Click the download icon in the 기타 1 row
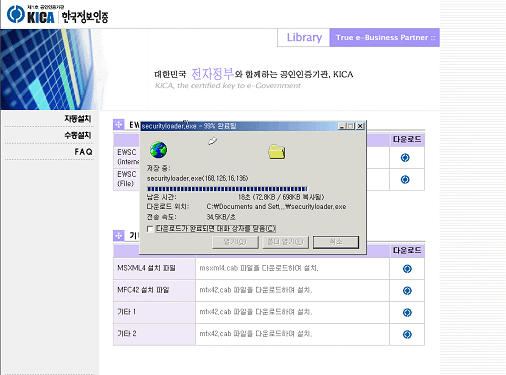Image resolution: width=506 pixels, height=375 pixels. (x=407, y=312)
